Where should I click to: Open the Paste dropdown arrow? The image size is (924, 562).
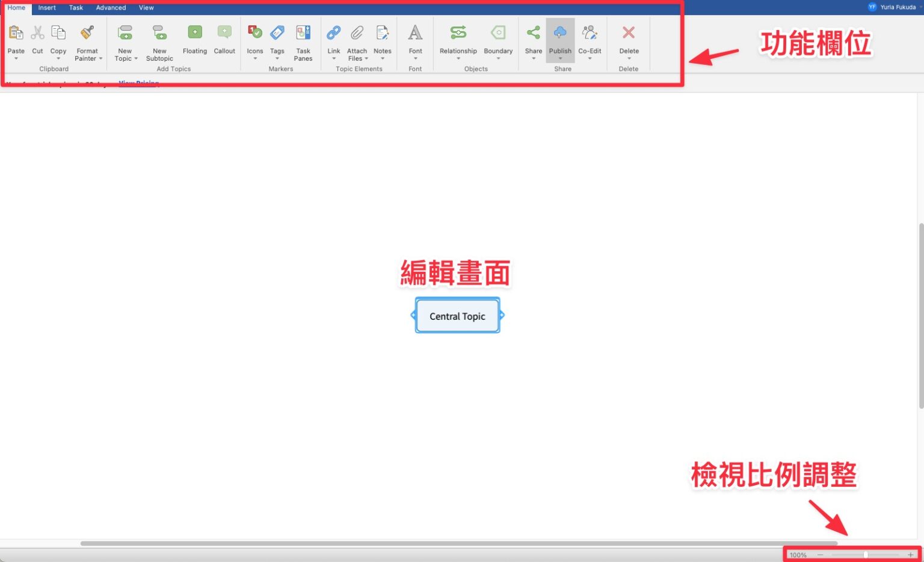pyautogui.click(x=16, y=58)
